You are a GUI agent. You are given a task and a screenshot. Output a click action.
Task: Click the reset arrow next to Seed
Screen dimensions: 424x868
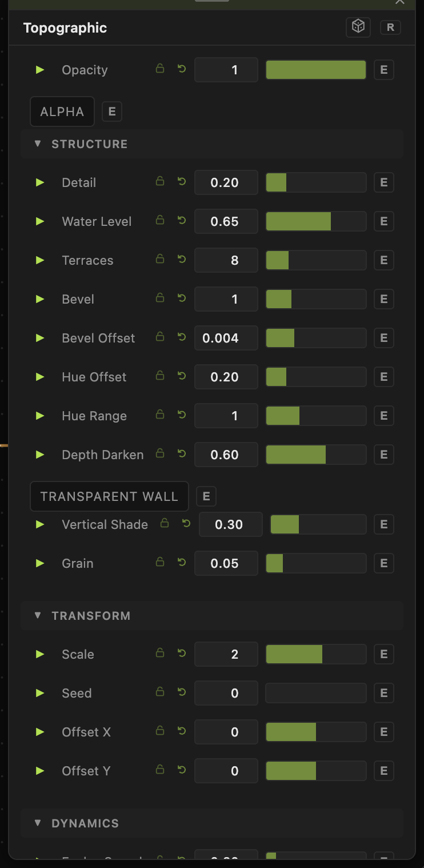pos(182,692)
